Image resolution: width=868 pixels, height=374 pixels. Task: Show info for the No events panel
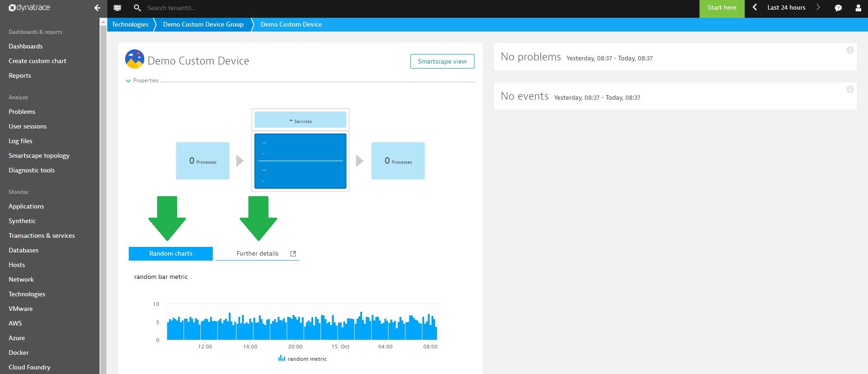(850, 90)
